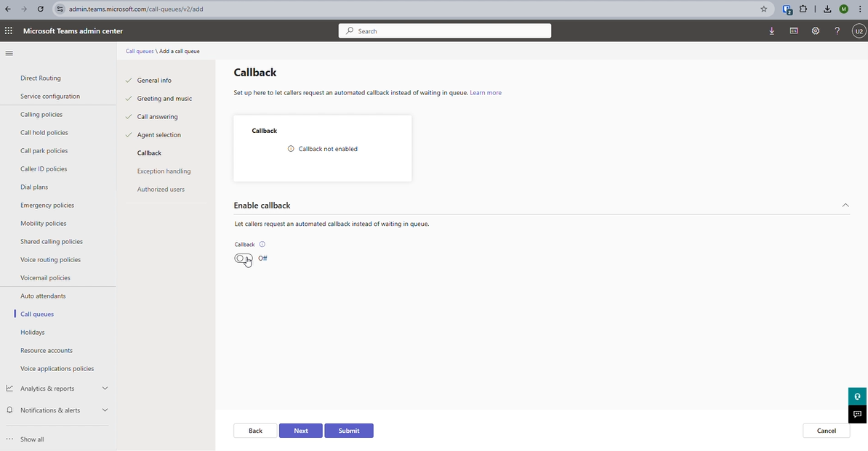
Task: Go to Call answering step
Action: click(x=157, y=117)
